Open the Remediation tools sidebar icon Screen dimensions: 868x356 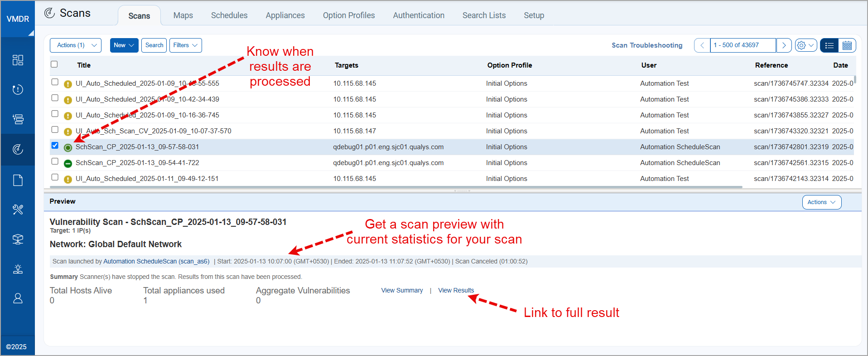(x=18, y=210)
